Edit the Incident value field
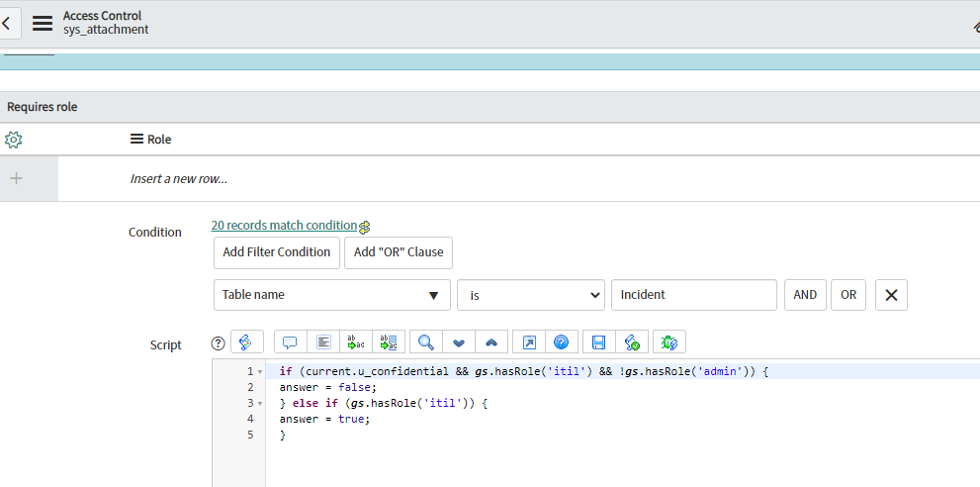The image size is (980, 487). pos(694,295)
